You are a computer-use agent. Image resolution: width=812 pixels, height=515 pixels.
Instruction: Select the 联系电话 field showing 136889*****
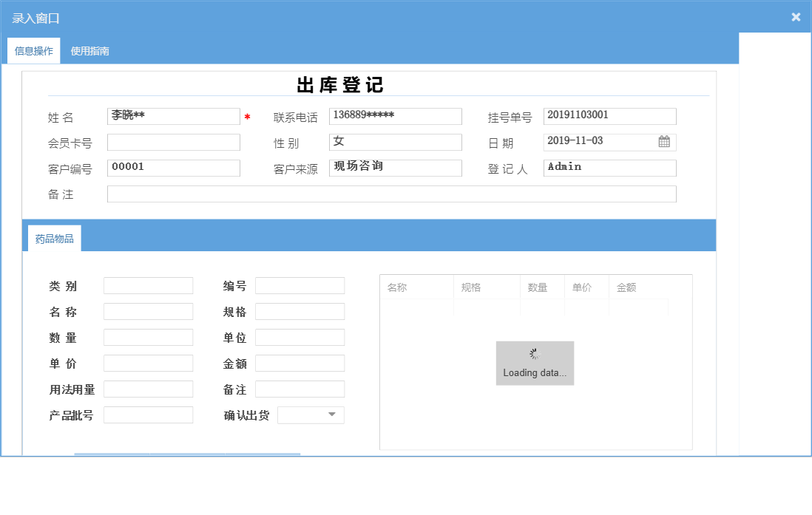tap(395, 116)
